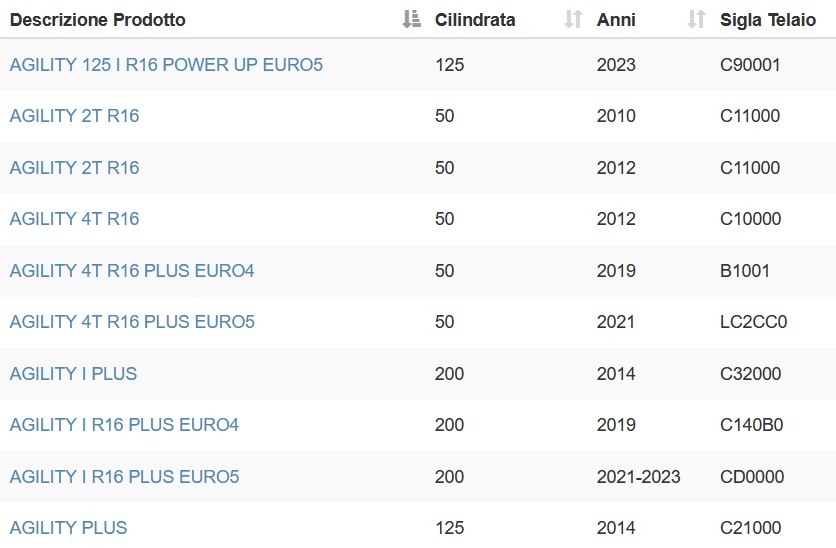
Task: Click the Sigla Telaio column header
Action: (x=768, y=20)
